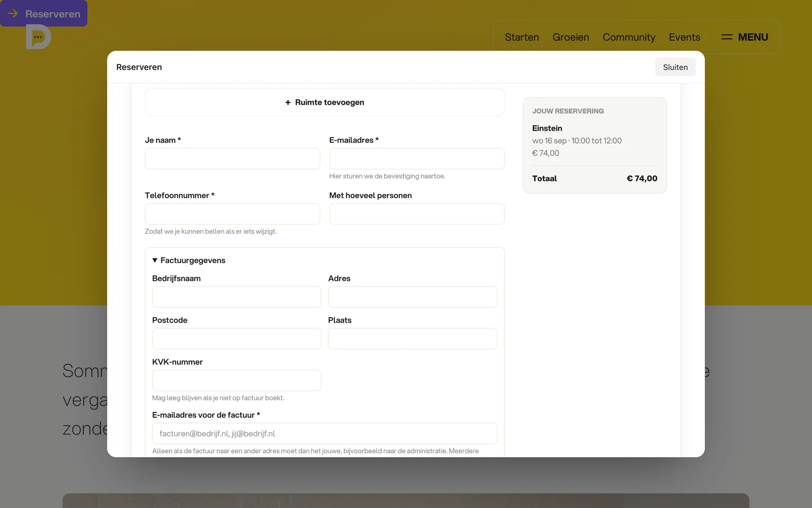Viewport: 812px width, 508px height.
Task: Focus the Telefoonnummer input field
Action: click(232, 214)
